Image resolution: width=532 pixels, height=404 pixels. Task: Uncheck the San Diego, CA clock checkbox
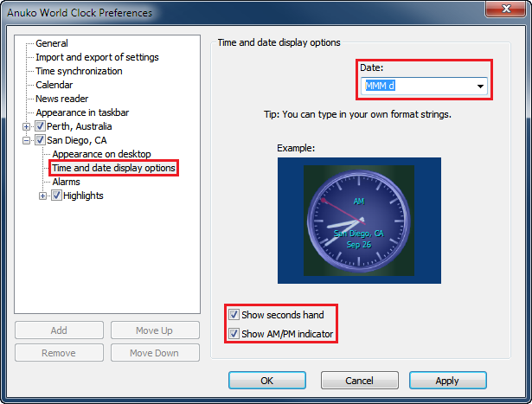tap(40, 140)
